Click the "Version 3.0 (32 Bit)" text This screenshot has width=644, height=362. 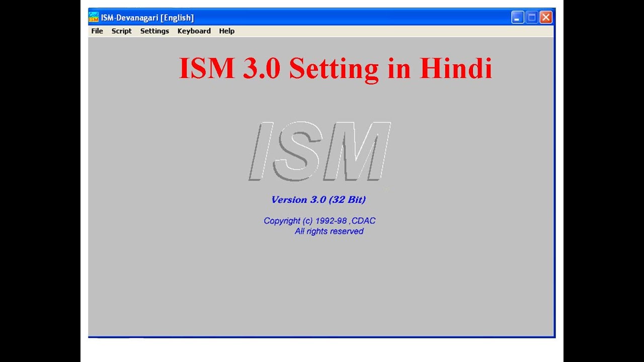point(318,200)
